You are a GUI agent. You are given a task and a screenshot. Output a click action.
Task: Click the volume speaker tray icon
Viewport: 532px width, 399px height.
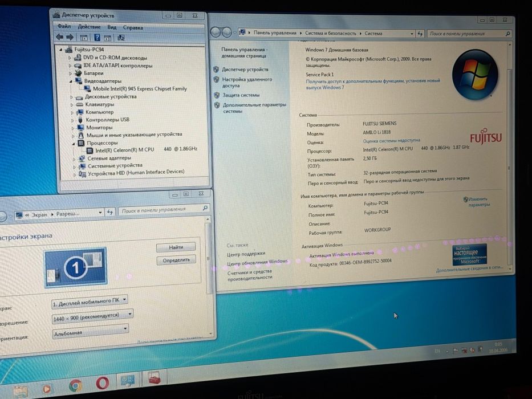tap(472, 349)
